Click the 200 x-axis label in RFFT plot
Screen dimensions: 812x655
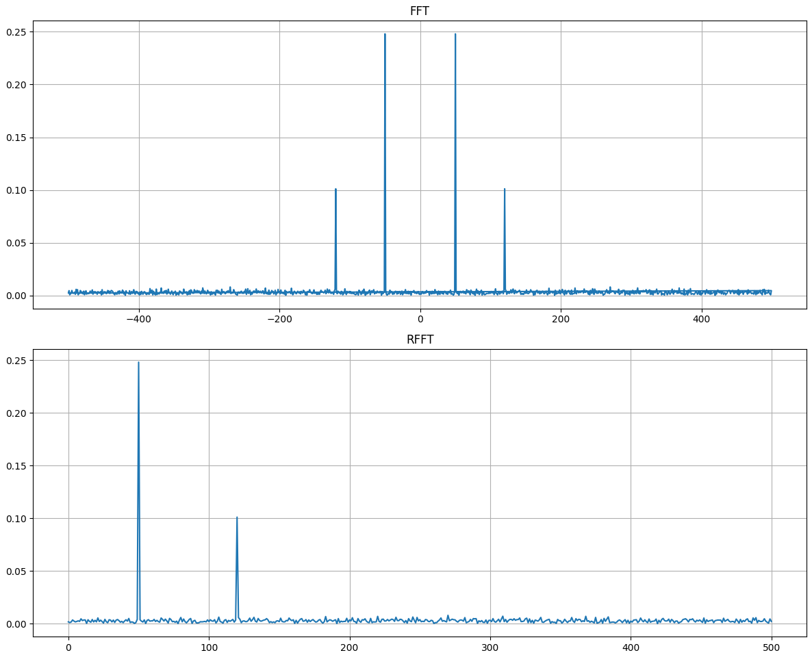[350, 647]
